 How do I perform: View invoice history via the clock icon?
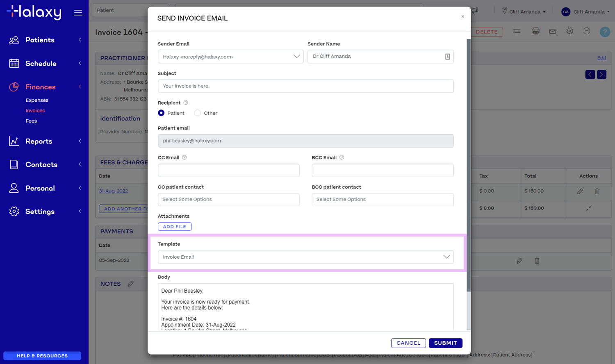pos(586,30)
